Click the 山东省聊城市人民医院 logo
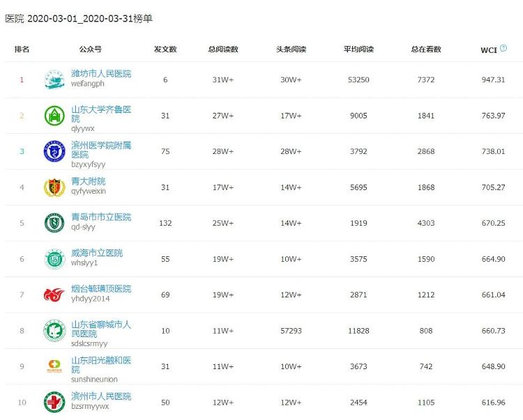This screenshot has height=420, width=523. pos(54,330)
